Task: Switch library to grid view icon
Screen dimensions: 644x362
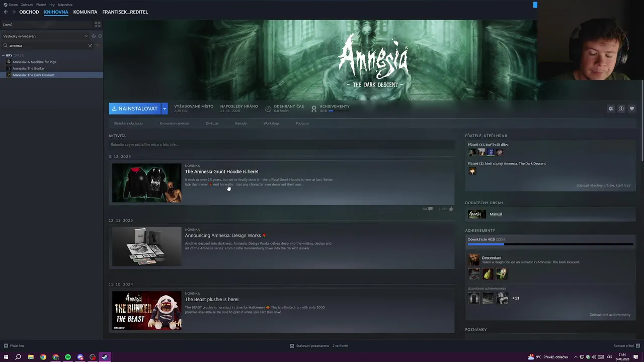Action: [x=98, y=24]
